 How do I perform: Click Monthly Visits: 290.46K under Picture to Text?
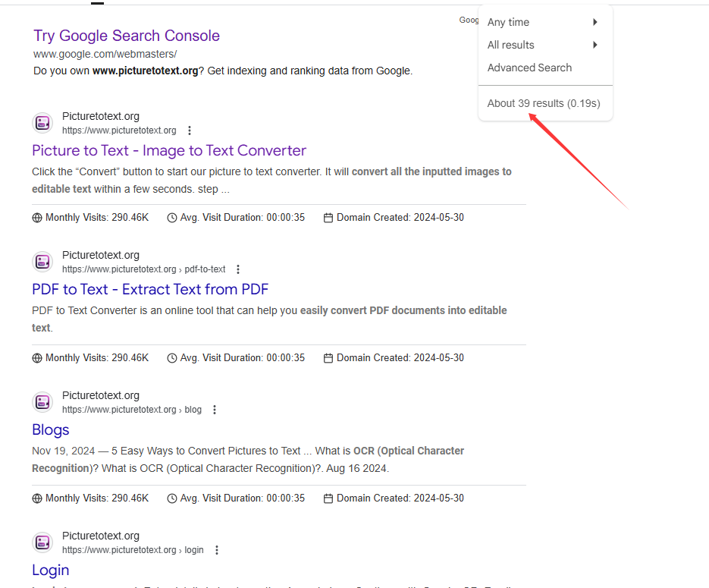97,218
